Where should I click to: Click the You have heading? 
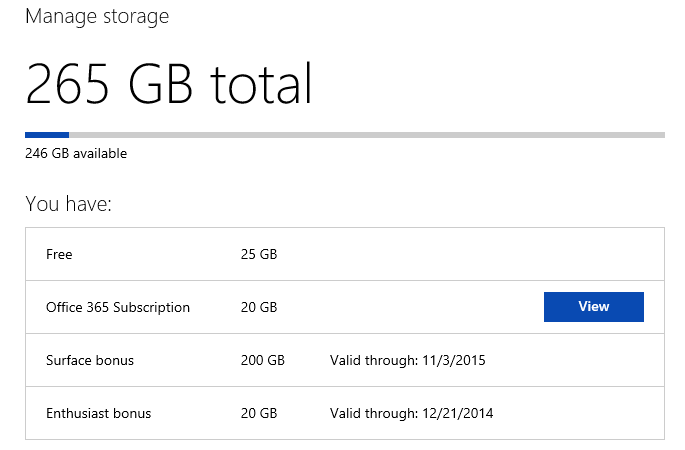[68, 204]
